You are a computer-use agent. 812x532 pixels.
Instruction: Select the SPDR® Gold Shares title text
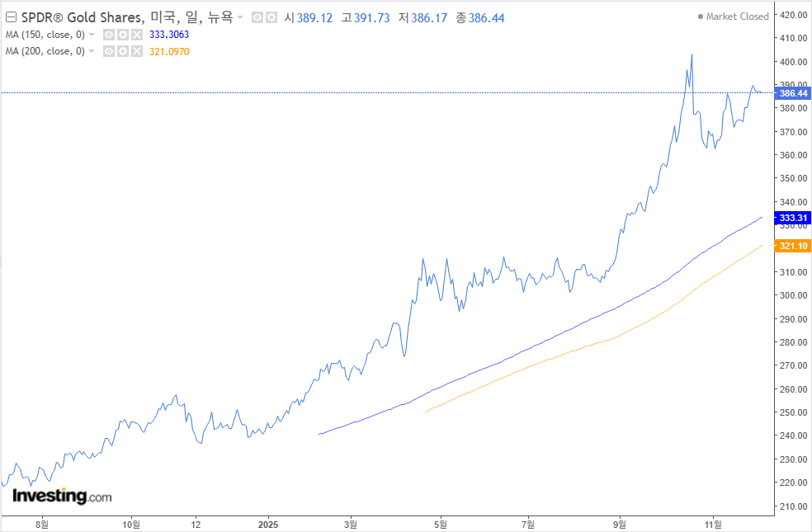(x=82, y=17)
